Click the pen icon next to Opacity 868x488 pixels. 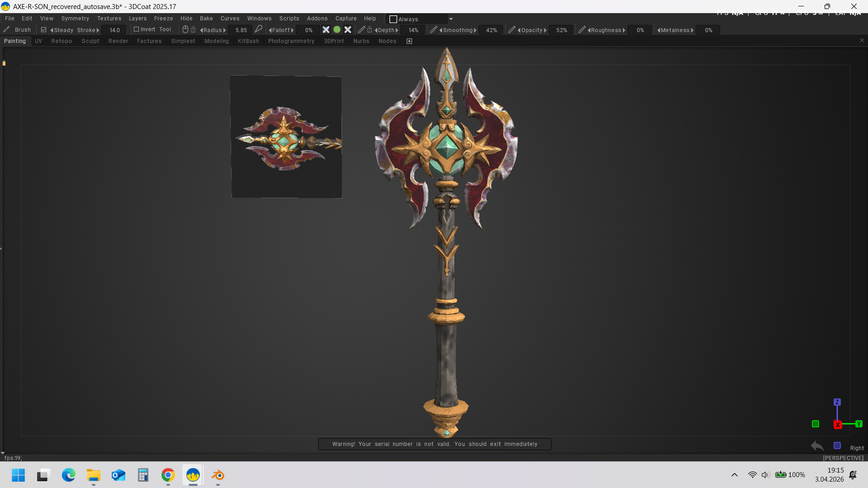click(x=512, y=30)
